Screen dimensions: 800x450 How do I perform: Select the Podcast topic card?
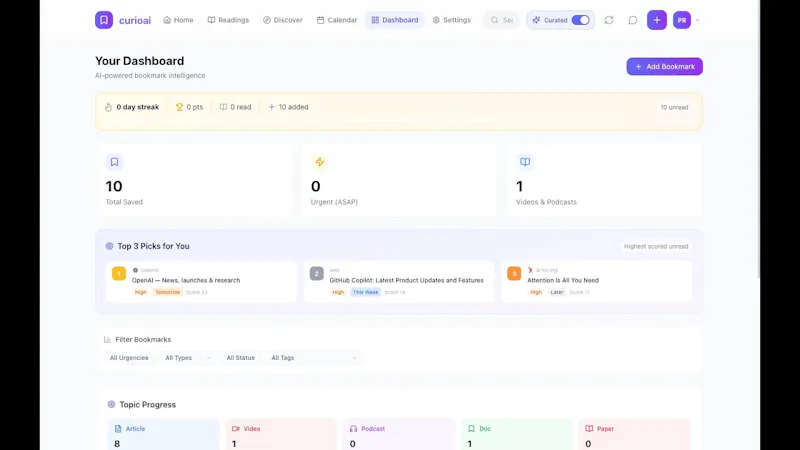(x=398, y=435)
